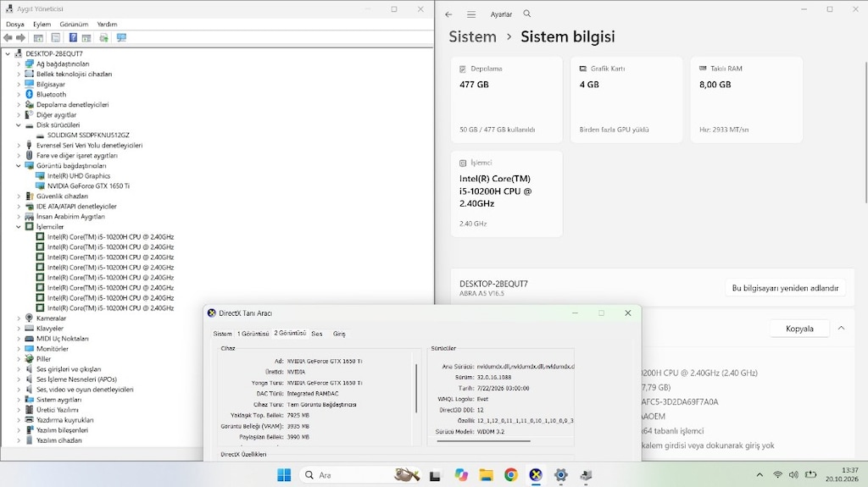Viewport: 868px width, 487px height.
Task: Collapse the Disk sürücüleri category
Action: [x=19, y=125]
